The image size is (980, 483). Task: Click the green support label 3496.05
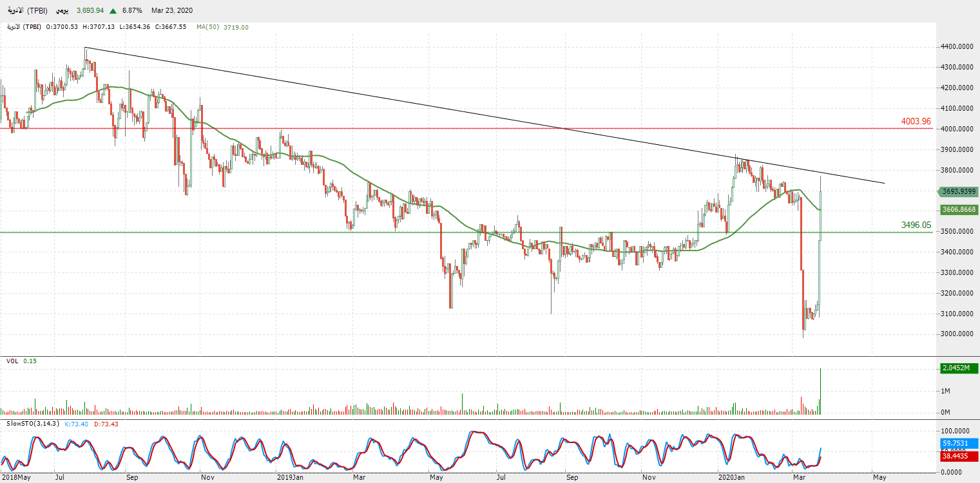[916, 225]
